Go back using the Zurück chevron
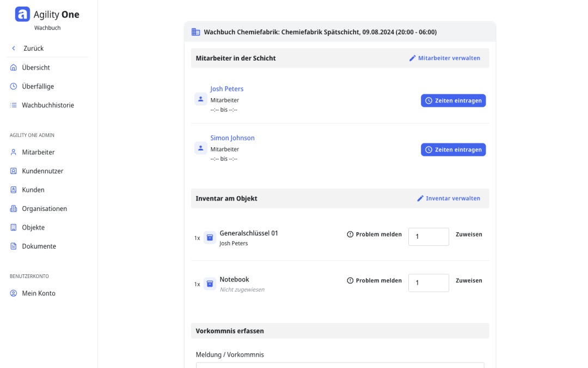The width and height of the screenshot is (588, 368). tap(14, 49)
